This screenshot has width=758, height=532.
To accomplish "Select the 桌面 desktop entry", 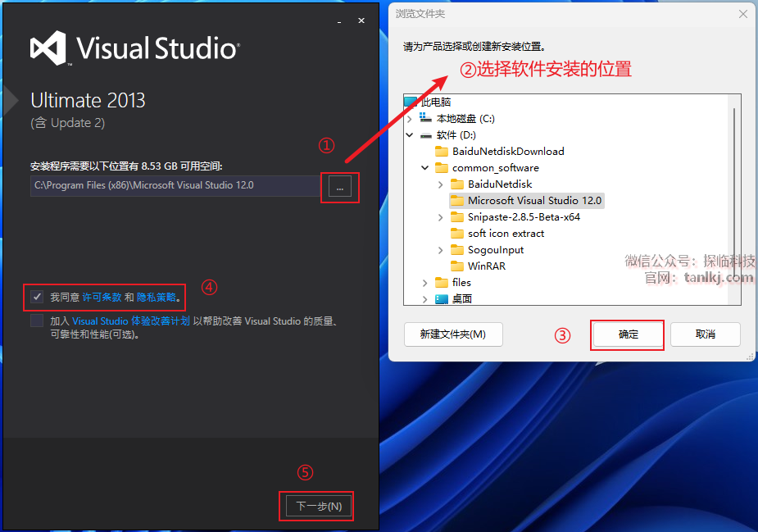I will [x=461, y=299].
